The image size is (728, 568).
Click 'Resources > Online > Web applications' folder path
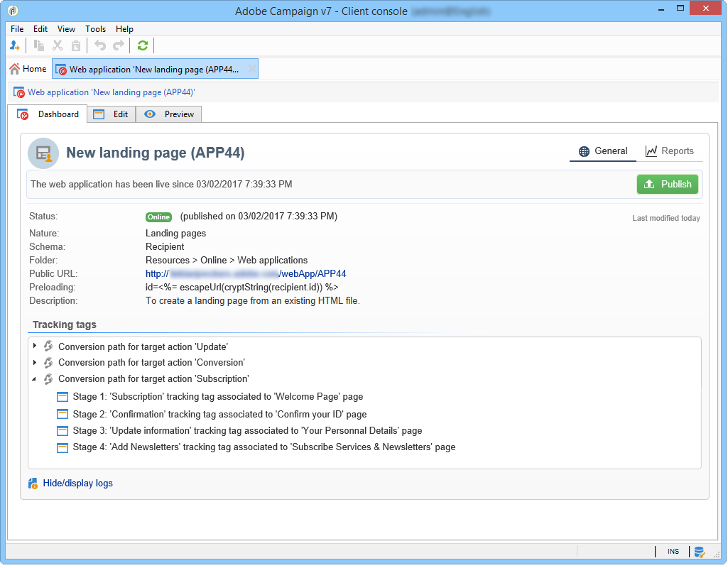coord(227,261)
